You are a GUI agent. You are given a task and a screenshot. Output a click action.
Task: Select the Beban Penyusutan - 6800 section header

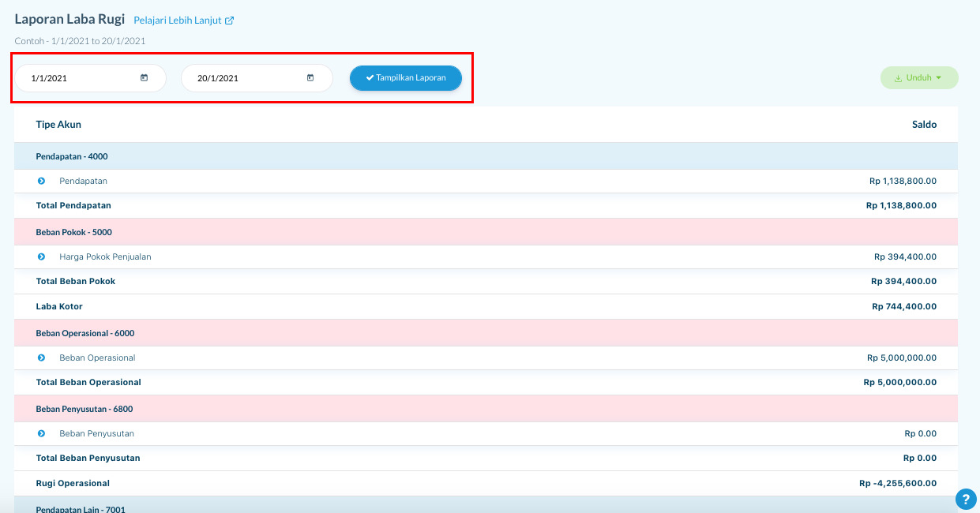click(486, 409)
